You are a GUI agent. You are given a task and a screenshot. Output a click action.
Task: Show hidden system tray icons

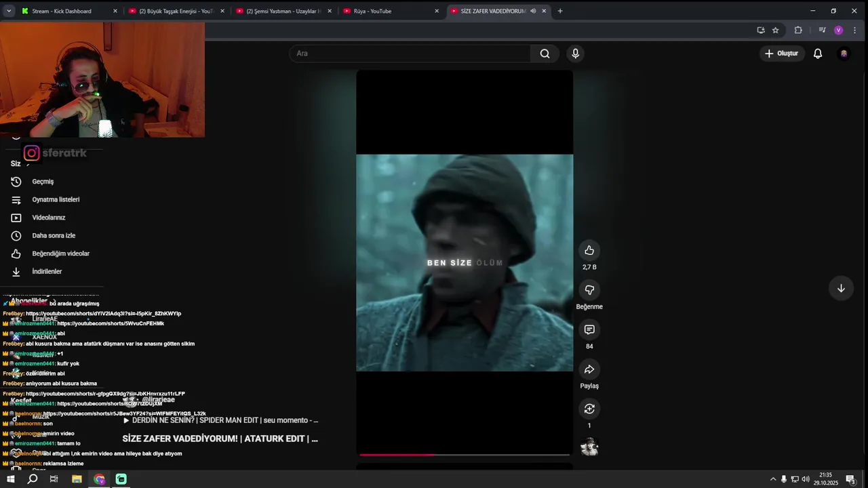click(x=773, y=479)
